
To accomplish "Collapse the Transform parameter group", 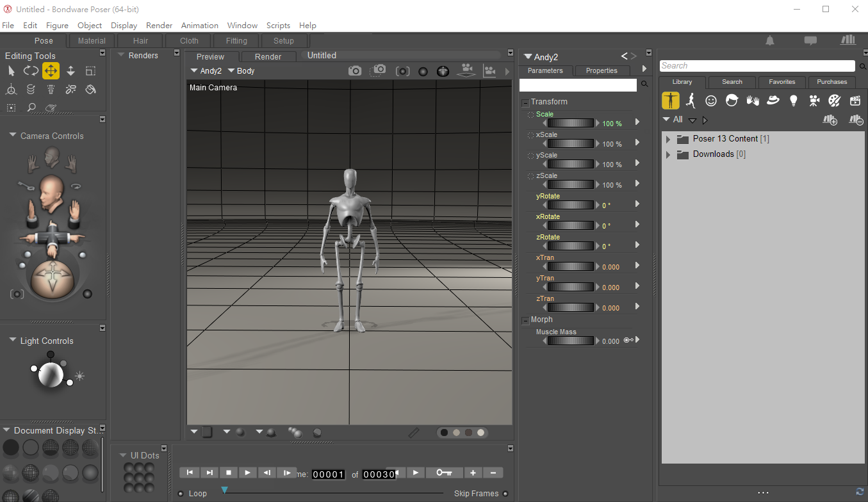I will point(525,102).
